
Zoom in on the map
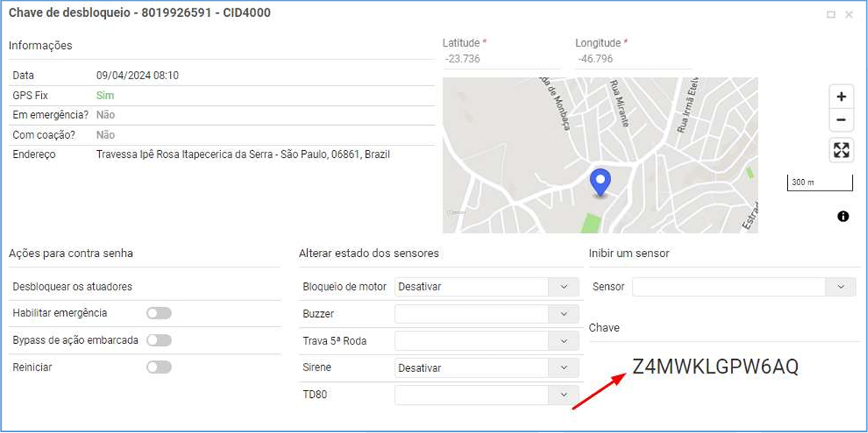coord(841,97)
